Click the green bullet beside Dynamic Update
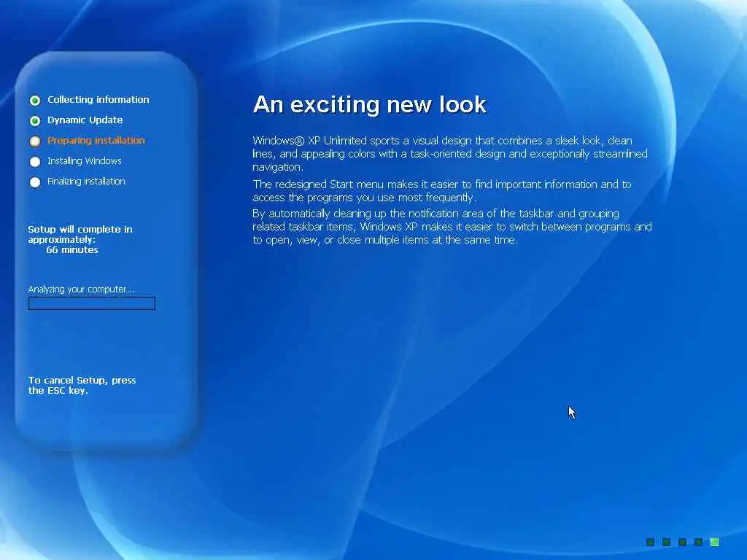The height and width of the screenshot is (560, 747). [x=35, y=121]
